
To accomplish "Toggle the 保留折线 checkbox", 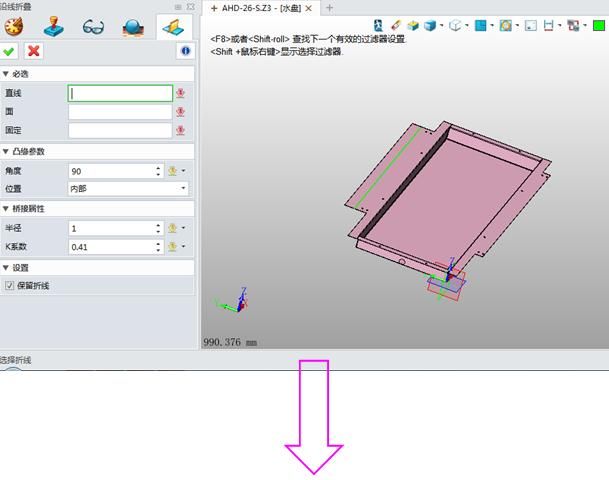I will 9,286.
